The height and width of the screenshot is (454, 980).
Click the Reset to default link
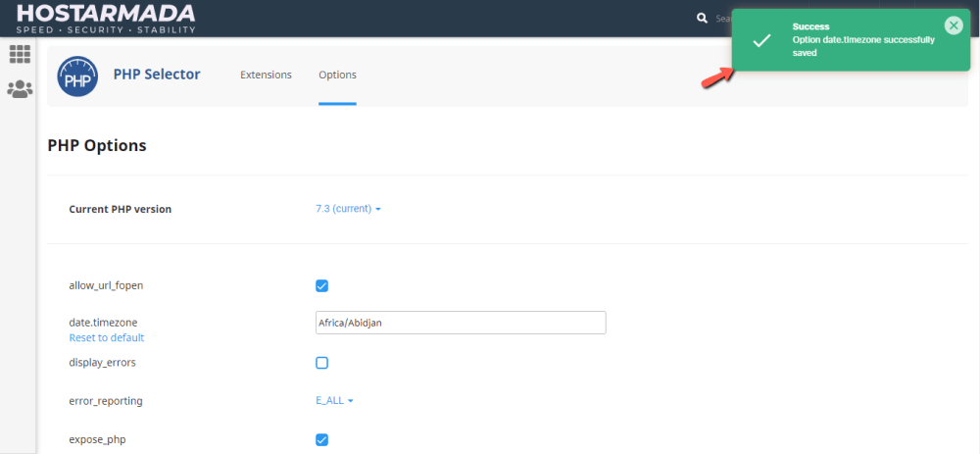pyautogui.click(x=106, y=337)
